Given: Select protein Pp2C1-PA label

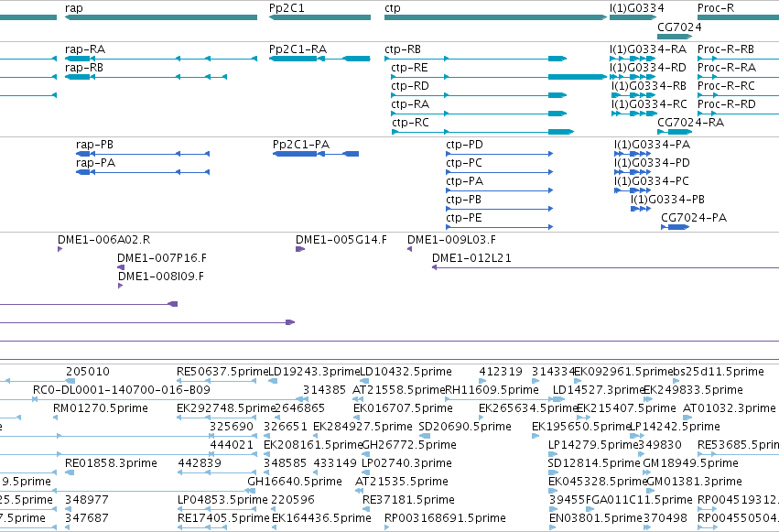Looking at the screenshot, I should 301,145.
